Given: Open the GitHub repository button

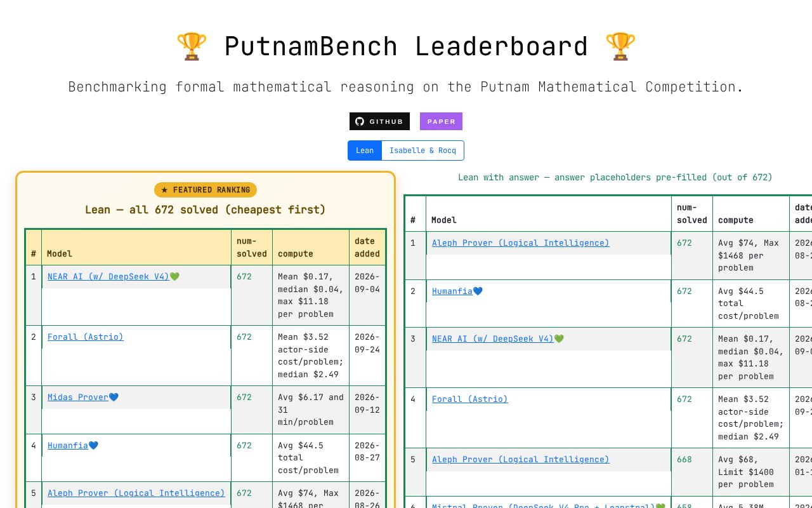Looking at the screenshot, I should click(x=379, y=121).
